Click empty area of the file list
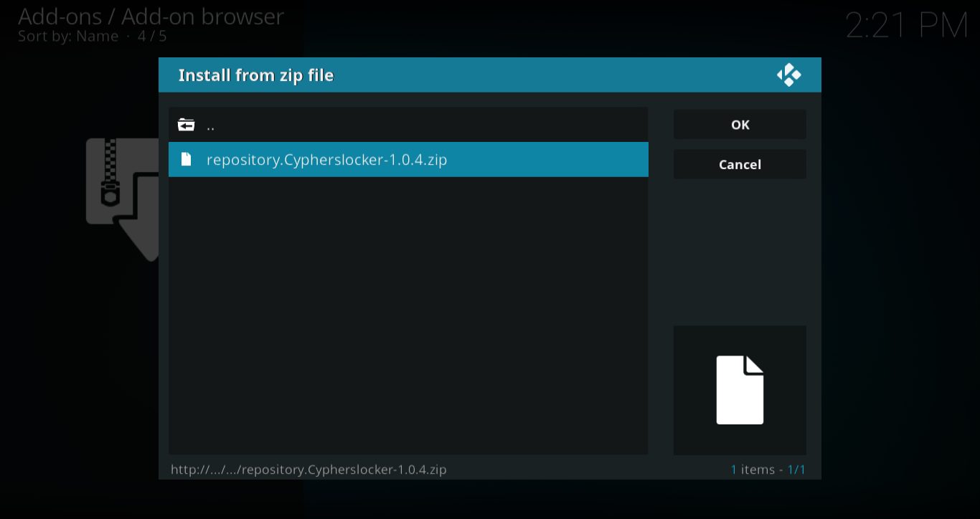The height and width of the screenshot is (519, 980). [408, 315]
